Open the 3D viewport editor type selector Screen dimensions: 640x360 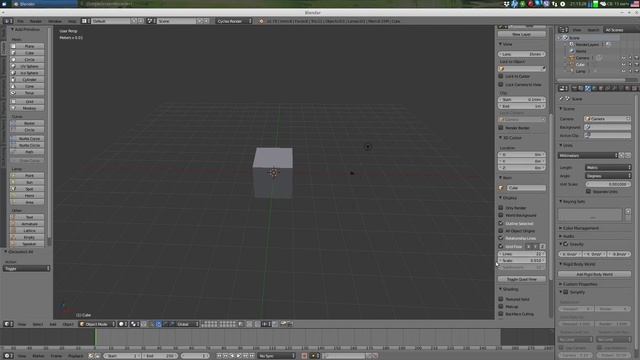(8, 324)
